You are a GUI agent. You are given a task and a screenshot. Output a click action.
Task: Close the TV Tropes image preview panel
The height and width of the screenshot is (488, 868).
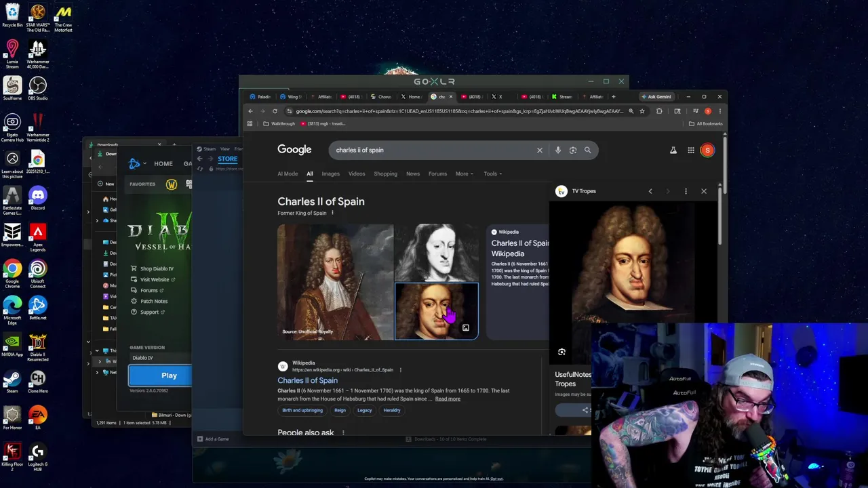pos(704,191)
